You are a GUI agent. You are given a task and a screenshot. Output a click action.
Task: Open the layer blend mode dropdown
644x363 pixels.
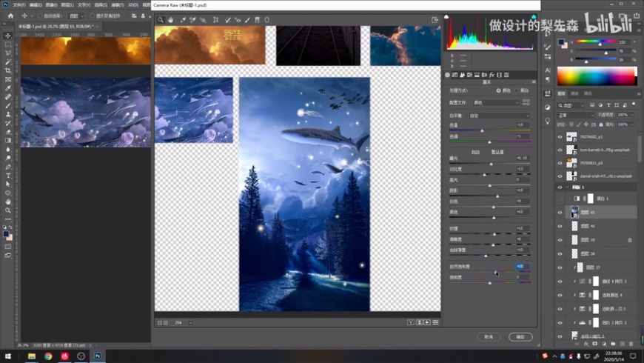click(x=576, y=115)
